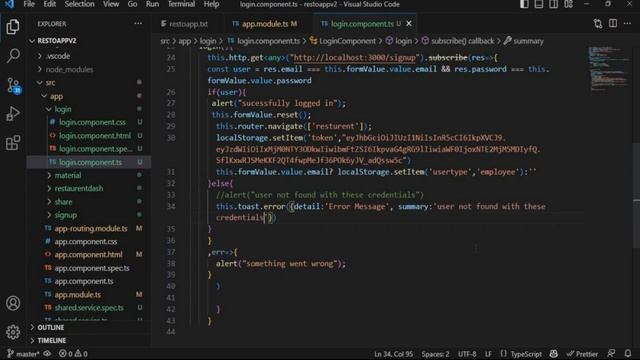
Task: Expand the OUTLINE section
Action: [51, 328]
